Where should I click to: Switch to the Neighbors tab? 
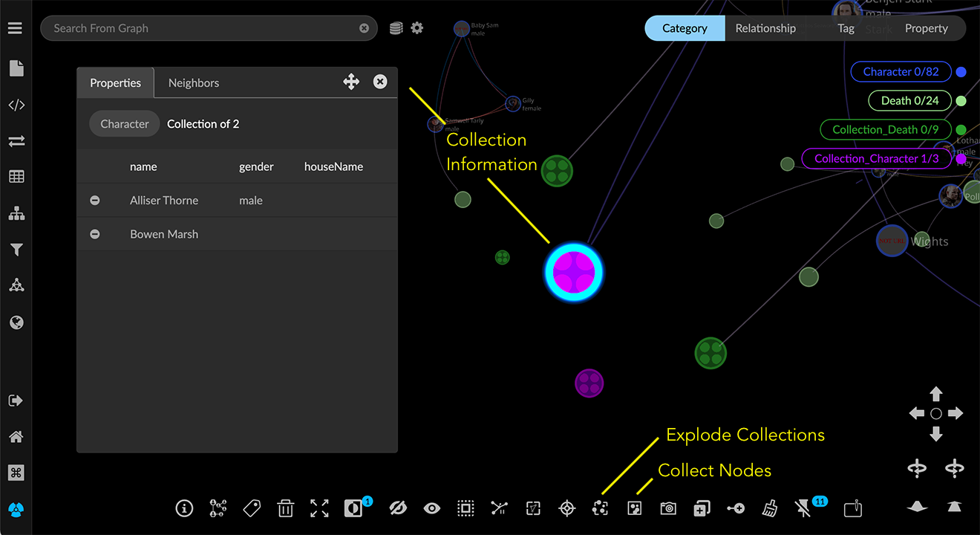pos(193,83)
